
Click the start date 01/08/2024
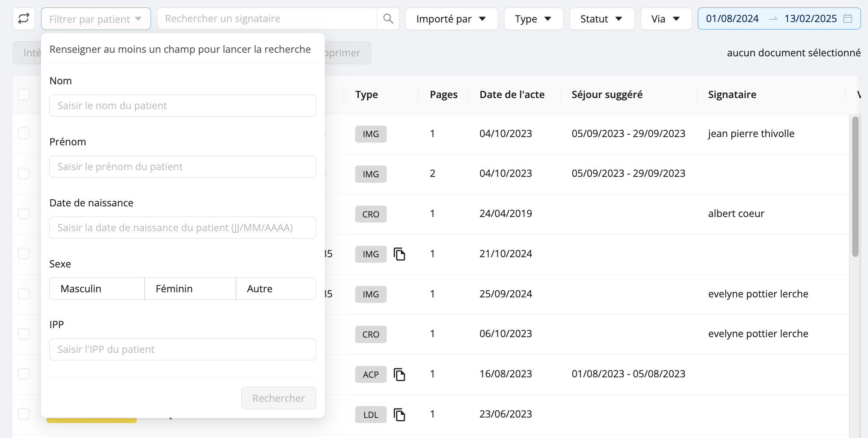732,19
